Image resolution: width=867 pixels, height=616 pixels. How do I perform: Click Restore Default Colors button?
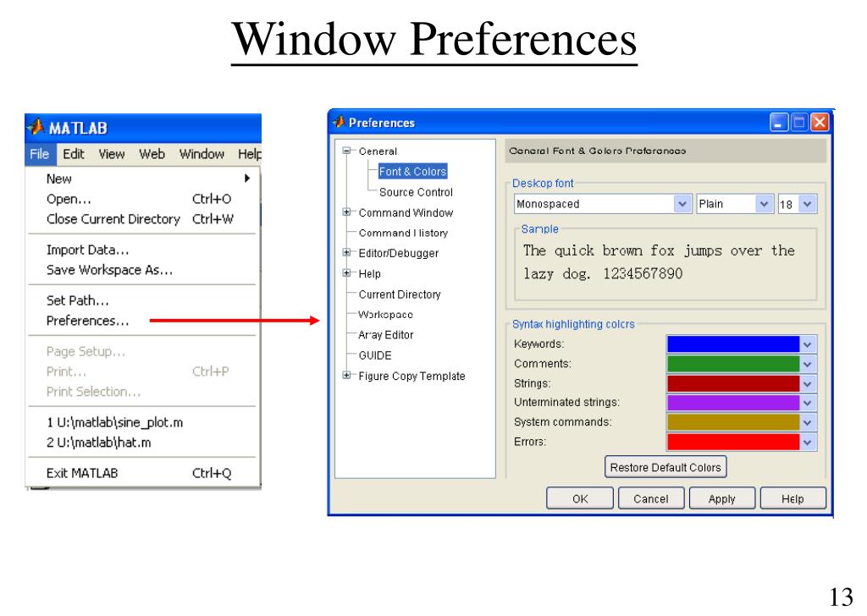665,467
